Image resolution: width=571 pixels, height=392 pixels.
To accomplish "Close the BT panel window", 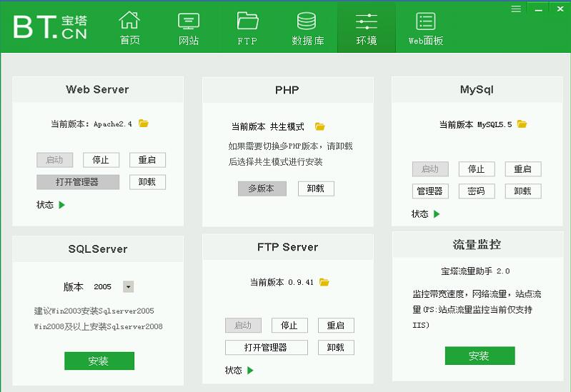I will (560, 9).
